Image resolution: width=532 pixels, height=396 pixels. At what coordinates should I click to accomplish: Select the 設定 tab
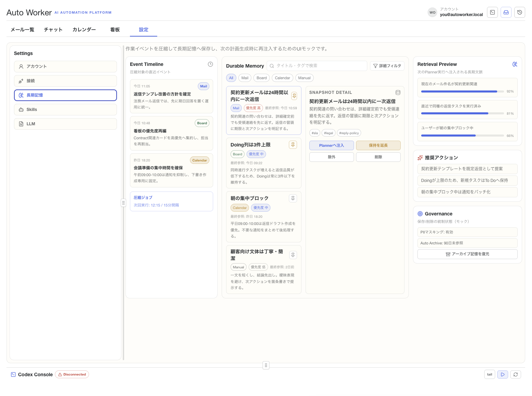144,30
